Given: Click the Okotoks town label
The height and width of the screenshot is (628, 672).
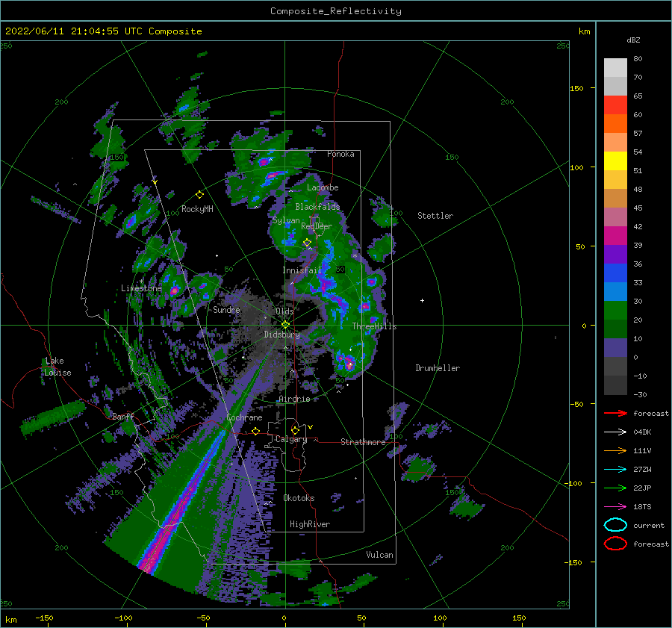Looking at the screenshot, I should [299, 498].
